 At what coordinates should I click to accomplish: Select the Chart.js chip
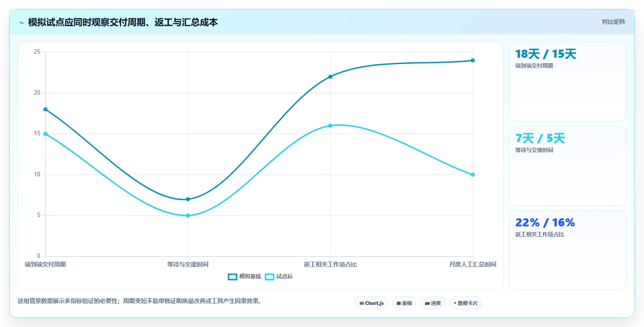[x=372, y=303]
